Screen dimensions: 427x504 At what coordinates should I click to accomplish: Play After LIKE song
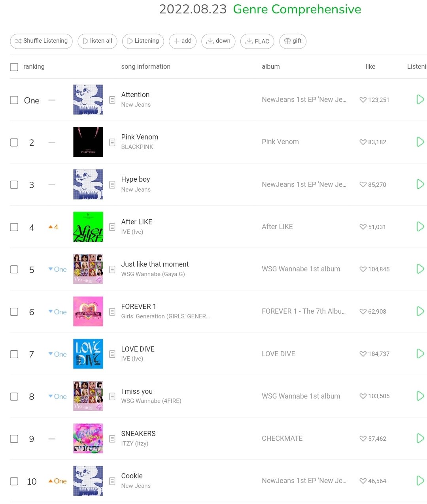pyautogui.click(x=420, y=227)
